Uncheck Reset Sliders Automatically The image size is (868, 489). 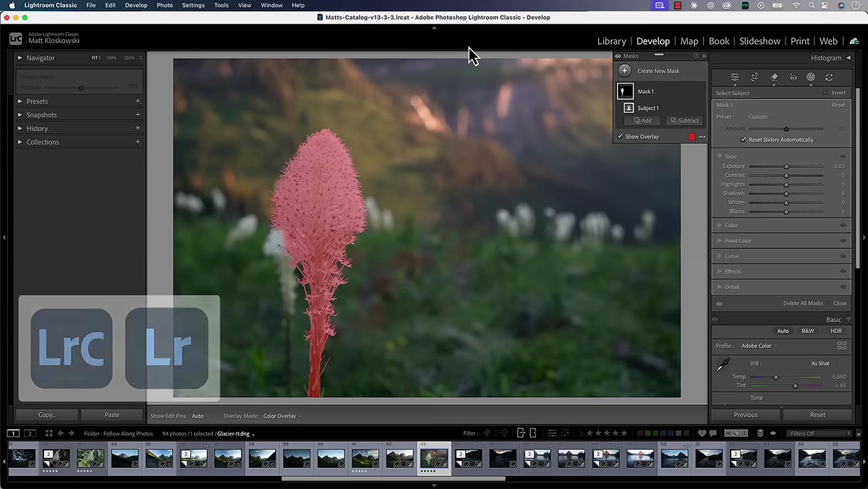(743, 140)
